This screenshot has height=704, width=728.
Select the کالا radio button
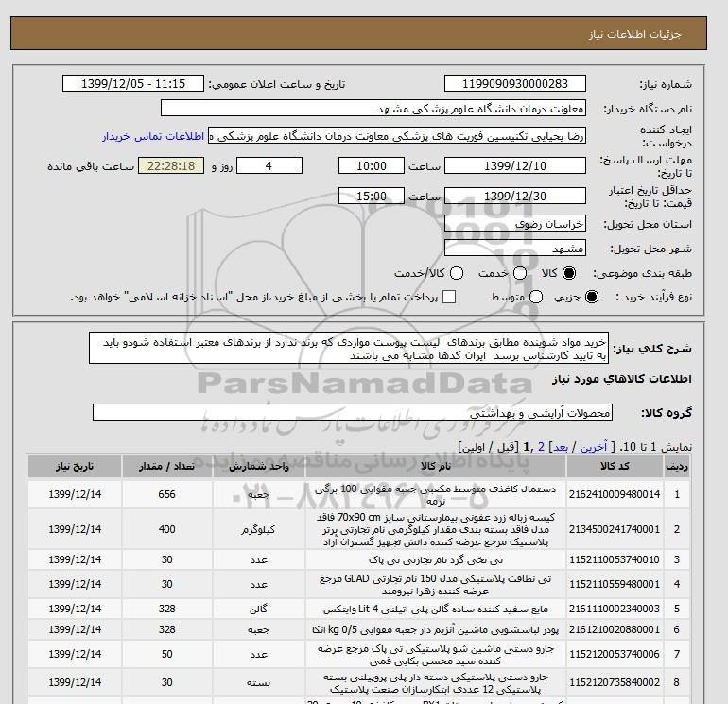point(569,273)
